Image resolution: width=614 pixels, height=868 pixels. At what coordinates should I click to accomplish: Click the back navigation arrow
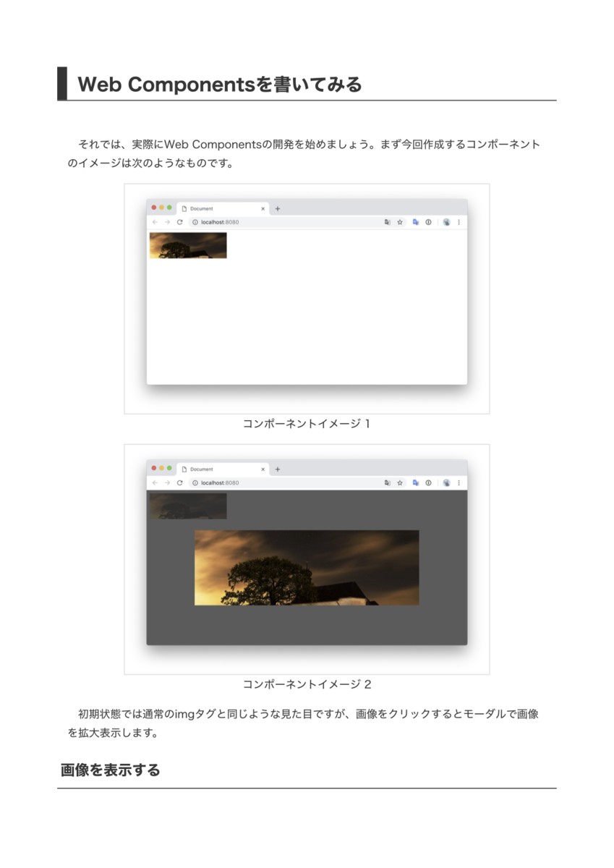click(x=154, y=222)
